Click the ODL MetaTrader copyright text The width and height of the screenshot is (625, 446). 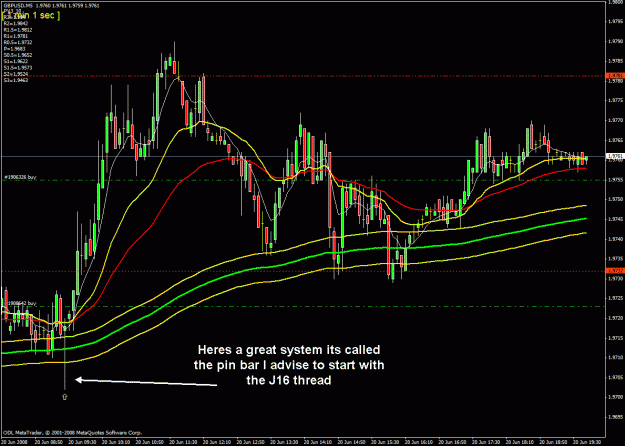(x=73, y=432)
